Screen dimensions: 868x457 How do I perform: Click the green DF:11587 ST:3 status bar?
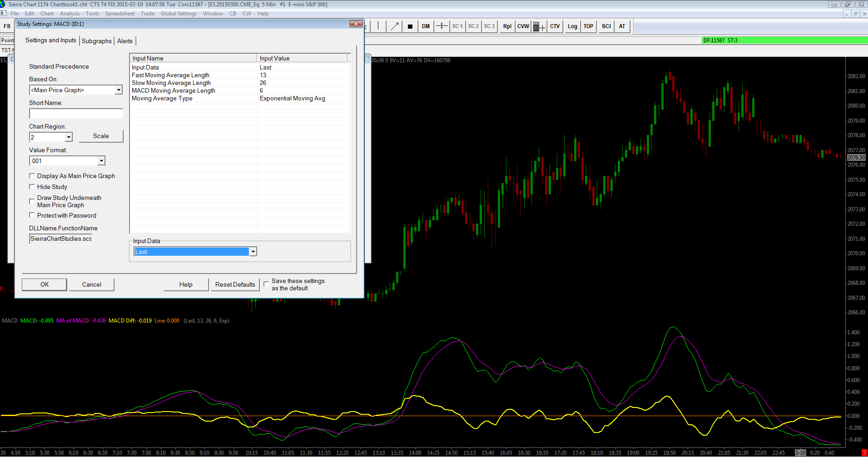(784, 40)
